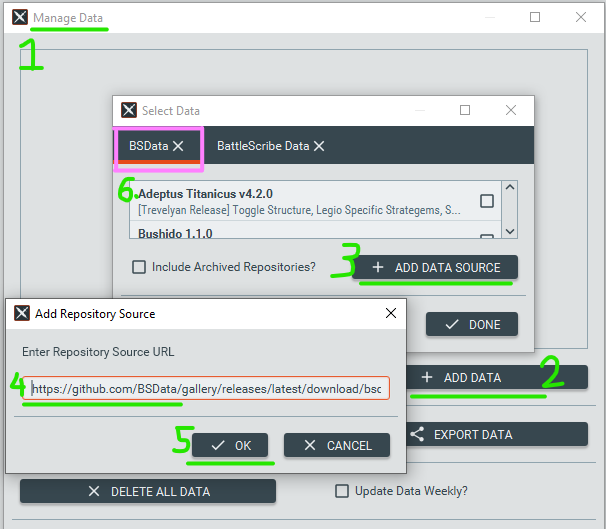Click the plus icon on ADD DATA button
Screen dimensions: 606x529
427,377
